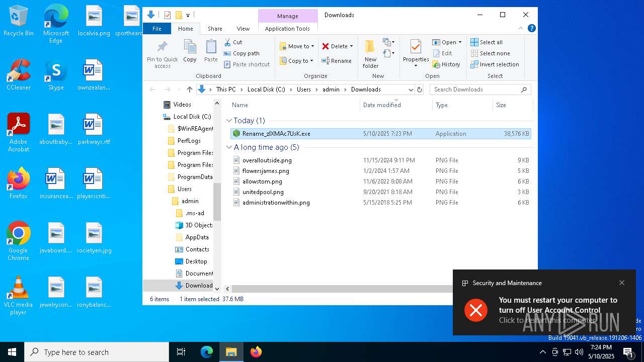Open address bar history dropdown
The width and height of the screenshot is (644, 362).
click(411, 89)
